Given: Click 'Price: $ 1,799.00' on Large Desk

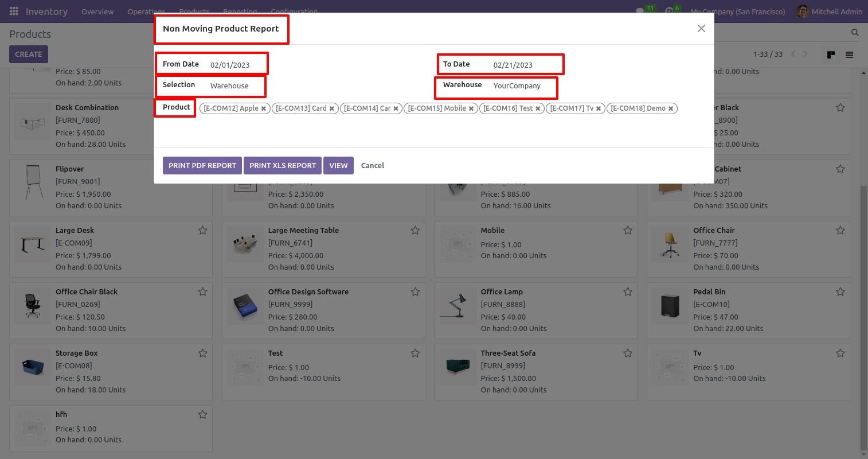Looking at the screenshot, I should 83,255.
